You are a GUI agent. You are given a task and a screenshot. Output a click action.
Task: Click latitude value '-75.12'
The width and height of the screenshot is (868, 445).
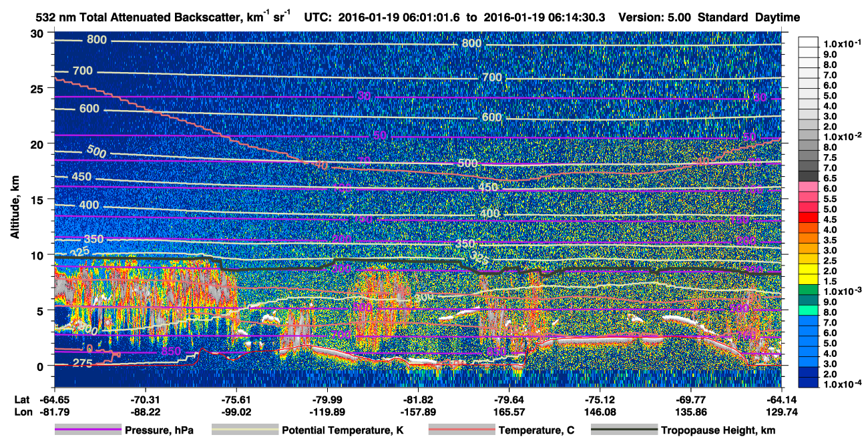[x=600, y=400]
